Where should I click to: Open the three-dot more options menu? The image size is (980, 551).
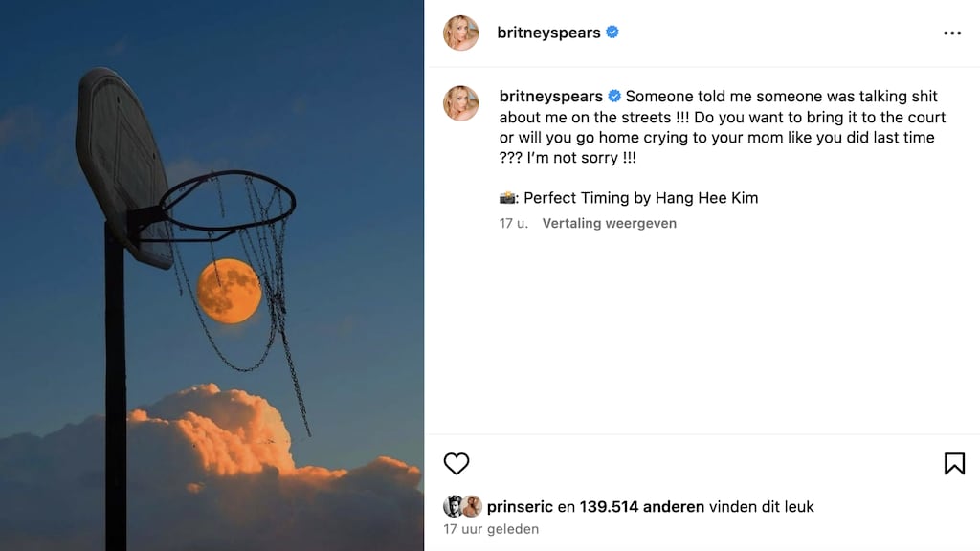click(x=951, y=33)
